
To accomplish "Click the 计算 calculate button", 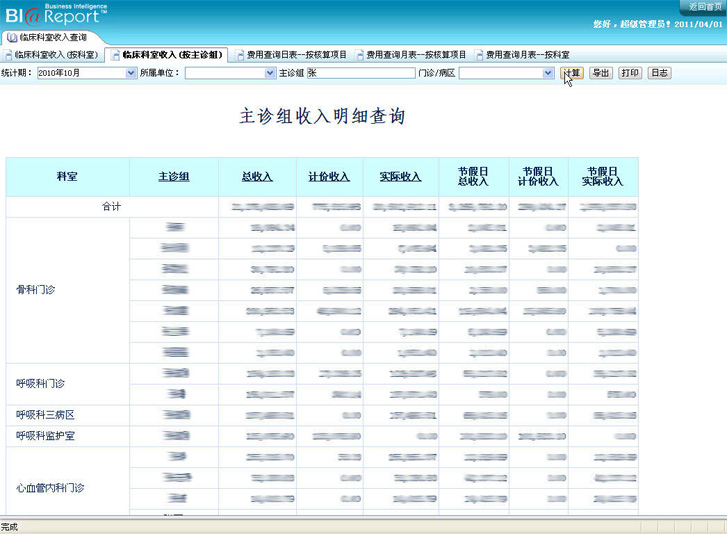I will (572, 73).
